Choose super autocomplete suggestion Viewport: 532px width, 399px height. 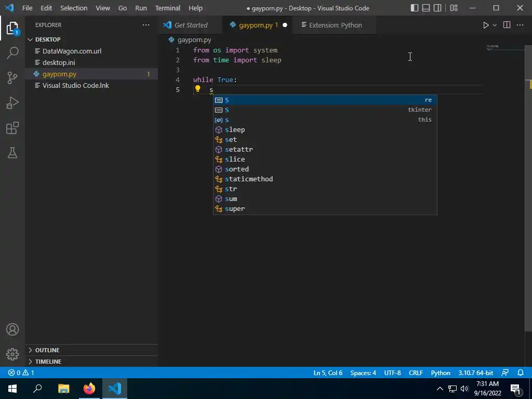pyautogui.click(x=325, y=209)
